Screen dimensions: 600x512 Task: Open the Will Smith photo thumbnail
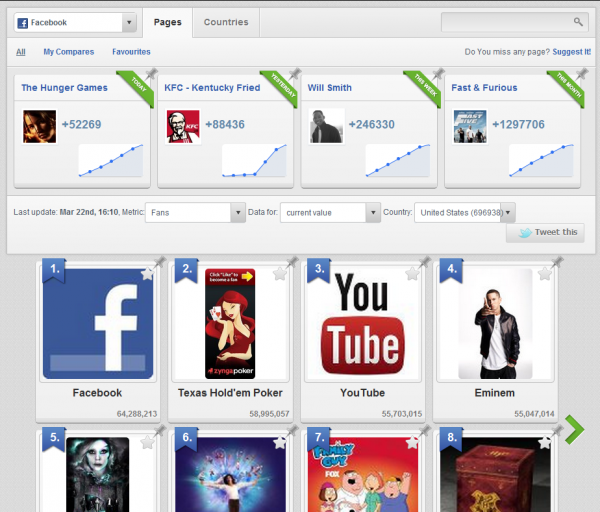click(326, 127)
